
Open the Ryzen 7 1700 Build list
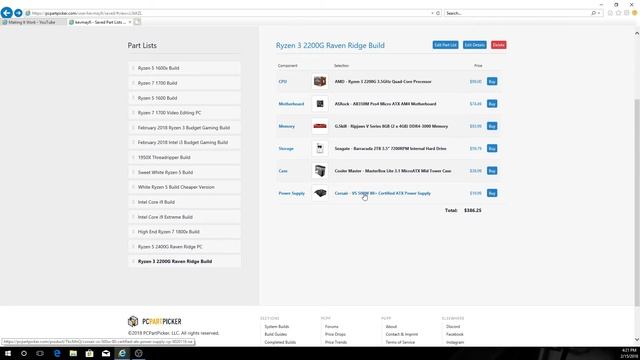[184, 83]
